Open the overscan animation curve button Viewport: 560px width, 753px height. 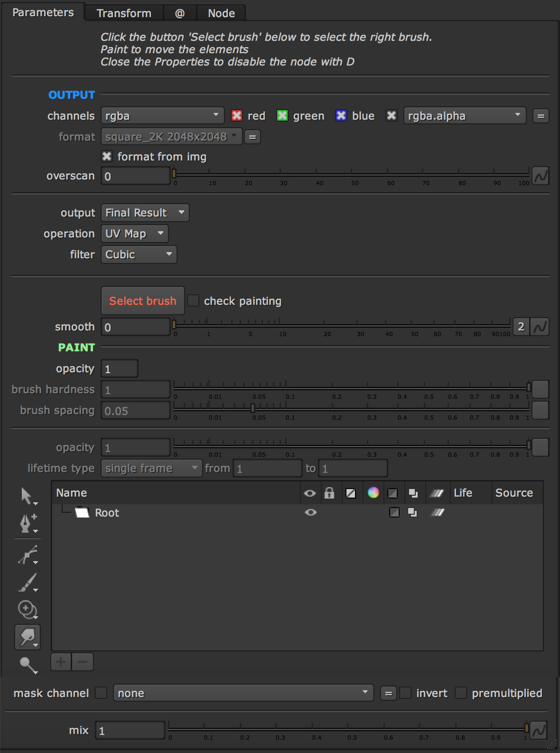click(x=541, y=176)
